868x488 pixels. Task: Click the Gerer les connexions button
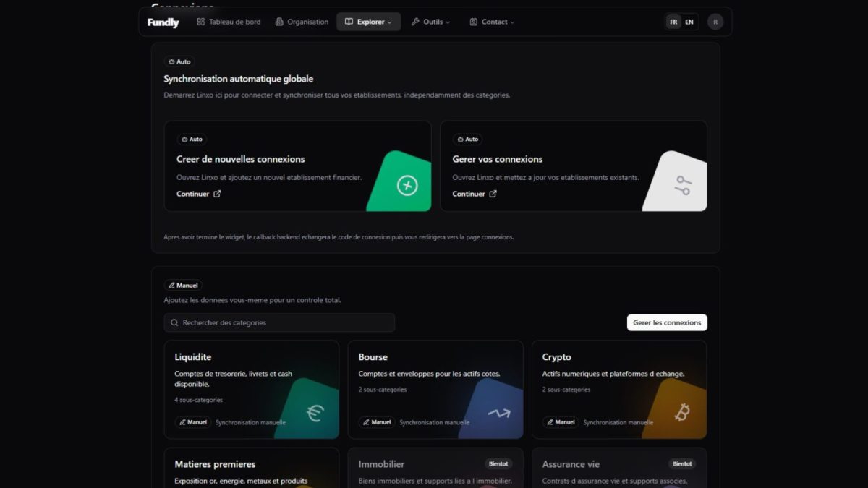click(x=667, y=322)
